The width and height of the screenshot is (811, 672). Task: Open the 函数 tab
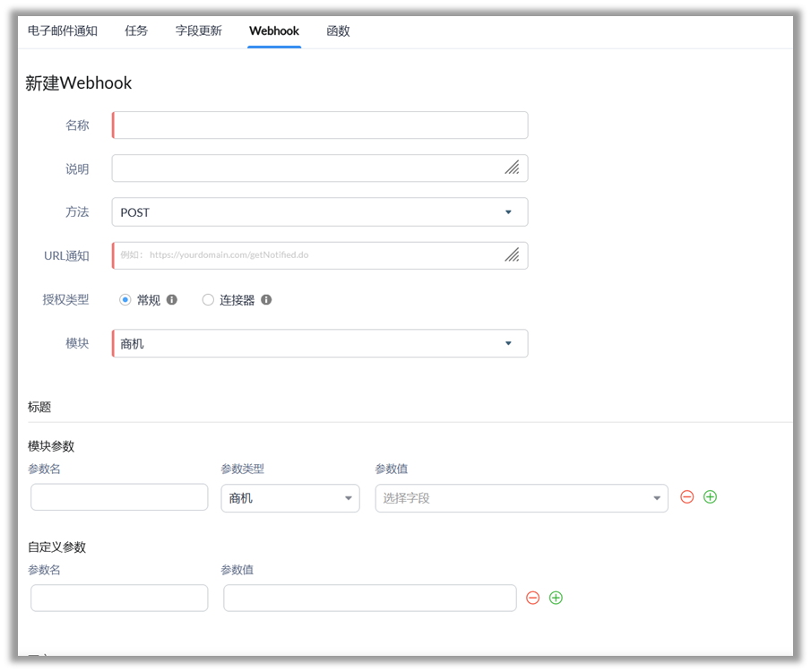point(338,30)
